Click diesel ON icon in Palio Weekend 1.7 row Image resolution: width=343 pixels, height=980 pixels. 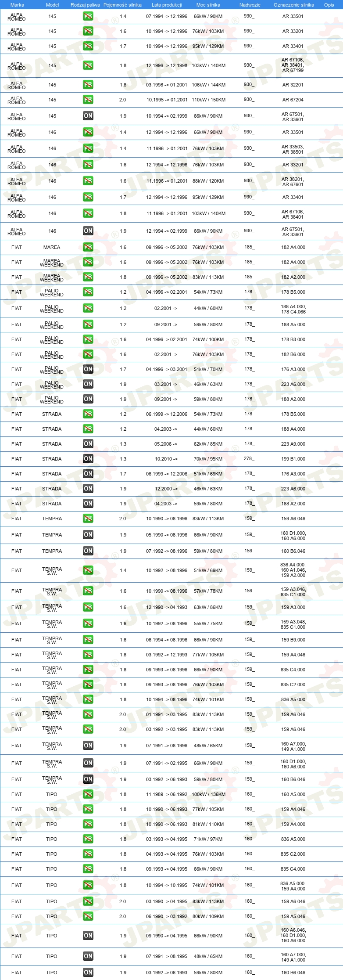(88, 369)
